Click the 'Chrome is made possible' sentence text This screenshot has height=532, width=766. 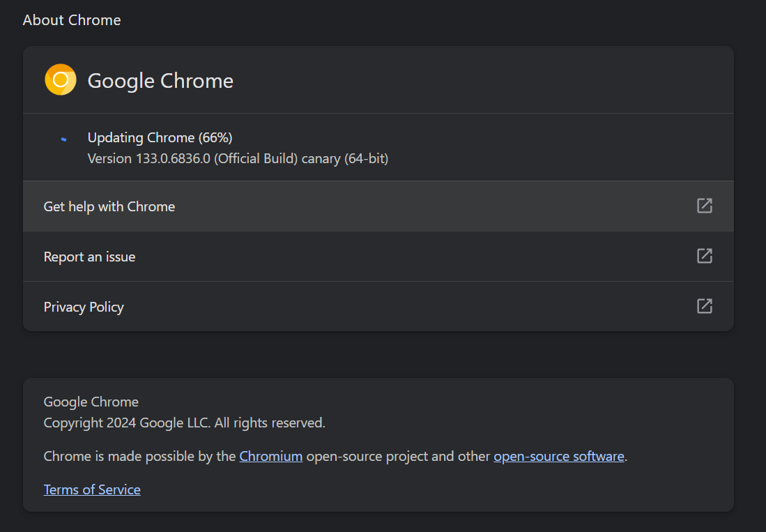[x=335, y=456]
